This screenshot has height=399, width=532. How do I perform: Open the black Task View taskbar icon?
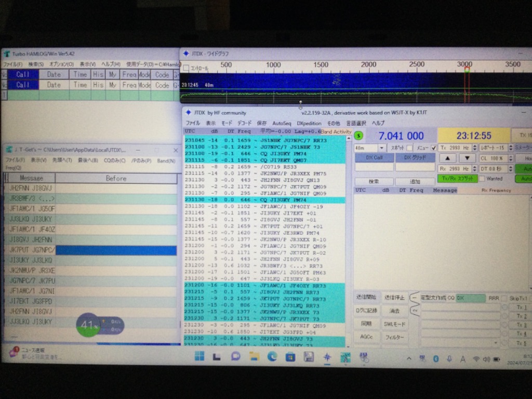tap(217, 356)
